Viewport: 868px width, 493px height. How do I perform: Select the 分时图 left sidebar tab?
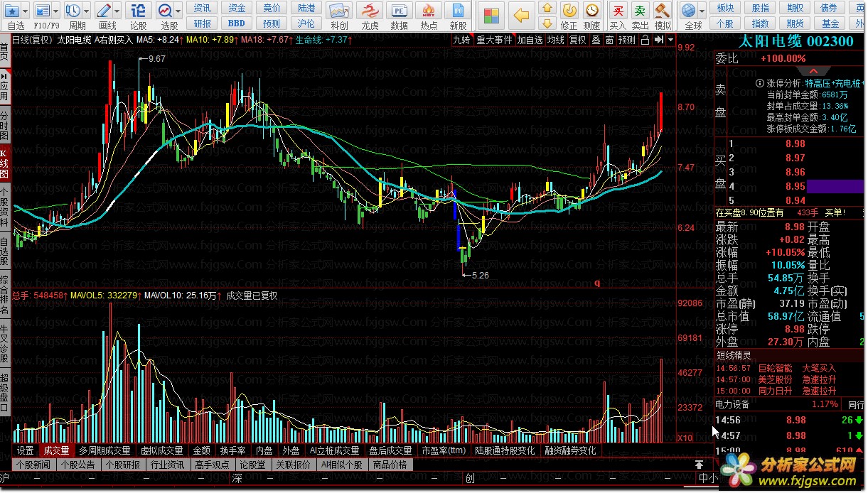point(5,126)
